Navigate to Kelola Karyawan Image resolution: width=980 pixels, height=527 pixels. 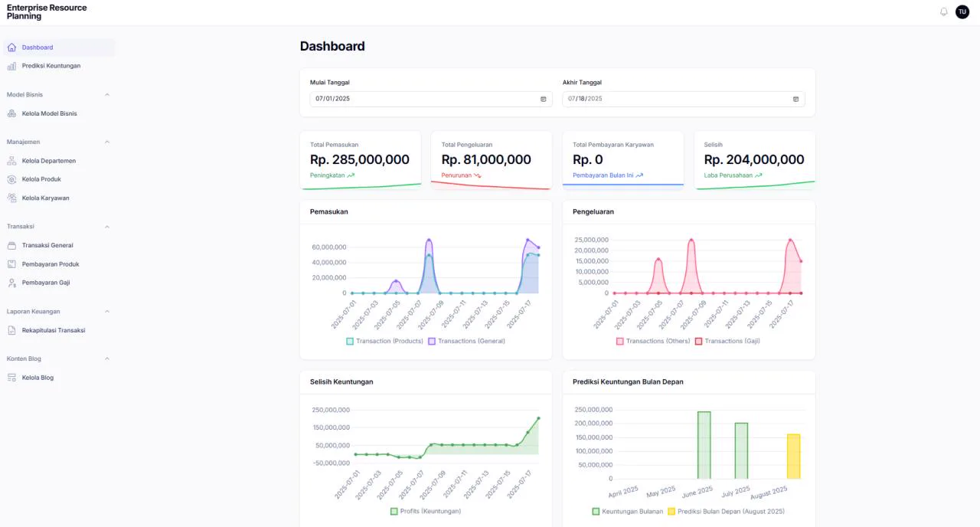59,198
